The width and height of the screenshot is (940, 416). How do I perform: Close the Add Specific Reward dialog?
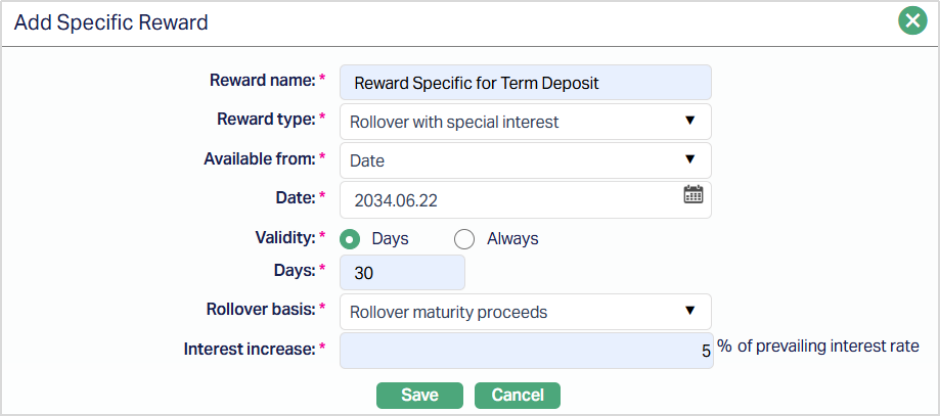pyautogui.click(x=911, y=20)
